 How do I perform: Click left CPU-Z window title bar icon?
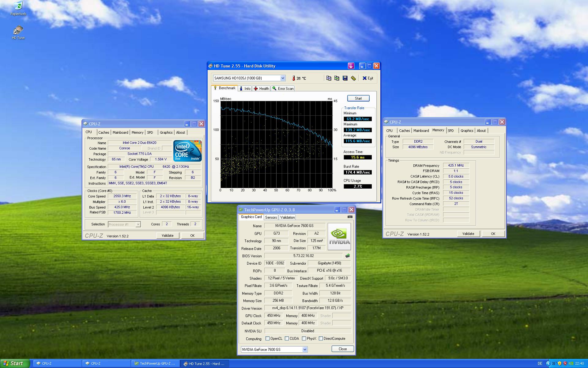[x=85, y=124]
